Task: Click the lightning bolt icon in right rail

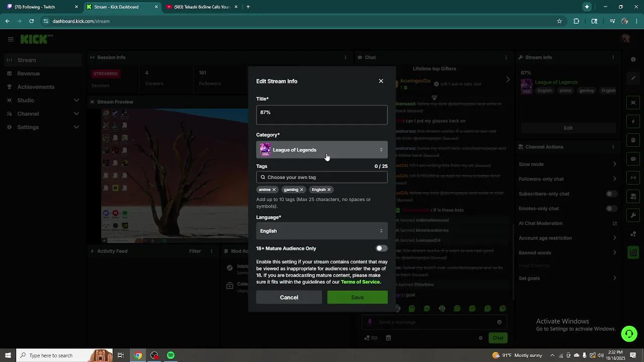Action: (x=633, y=122)
